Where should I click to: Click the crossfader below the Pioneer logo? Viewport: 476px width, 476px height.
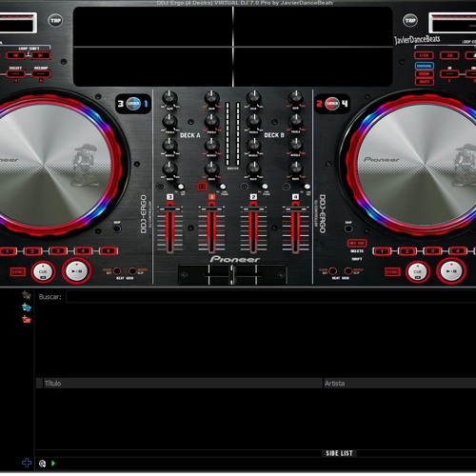(232, 275)
